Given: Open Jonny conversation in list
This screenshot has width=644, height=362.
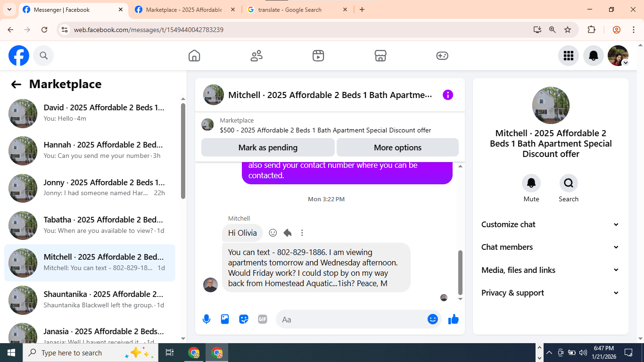Looking at the screenshot, I should click(90, 188).
